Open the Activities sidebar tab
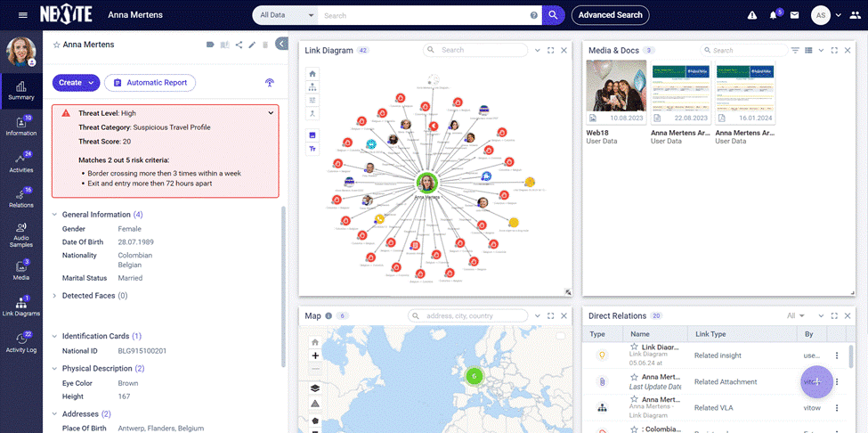This screenshot has height=433, width=868. pos(21,162)
